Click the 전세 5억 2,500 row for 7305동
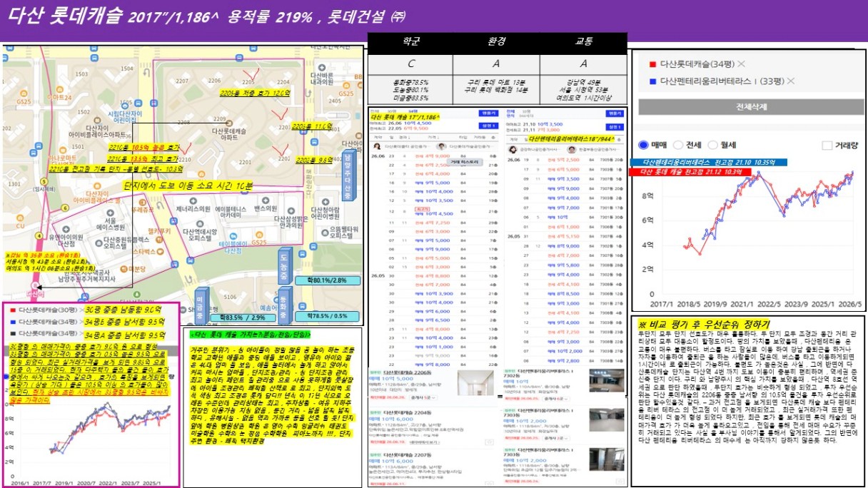The height and width of the screenshot is (488, 868). tap(562, 161)
